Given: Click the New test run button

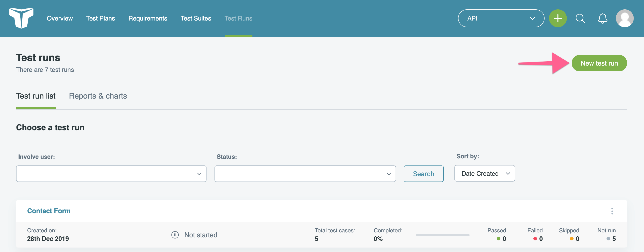Looking at the screenshot, I should click(x=599, y=63).
